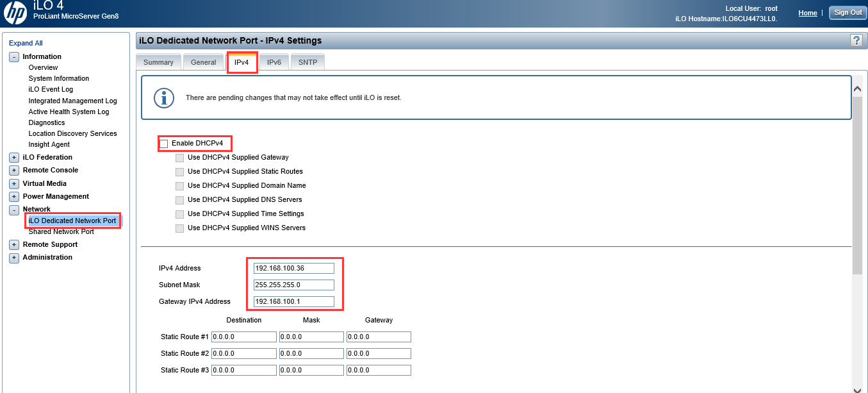Click the HP logo icon
868x393 pixels.
15,12
